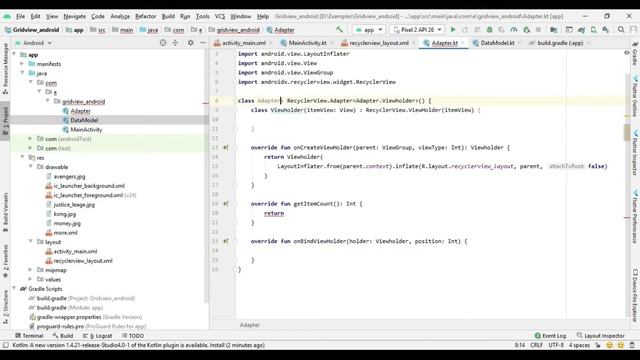Open the TODO tool window

tap(133, 336)
